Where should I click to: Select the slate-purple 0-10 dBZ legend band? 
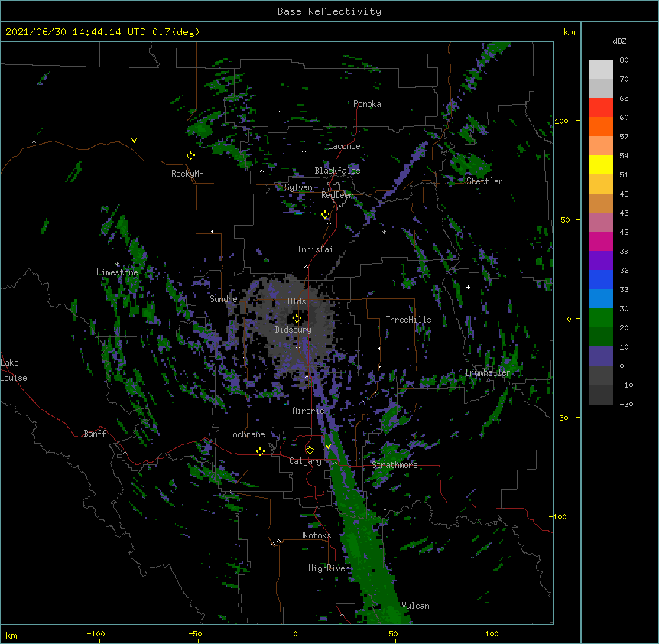[601, 356]
